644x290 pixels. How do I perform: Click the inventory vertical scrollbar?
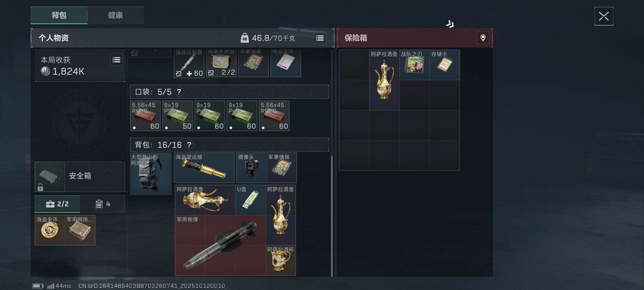pyautogui.click(x=332, y=216)
